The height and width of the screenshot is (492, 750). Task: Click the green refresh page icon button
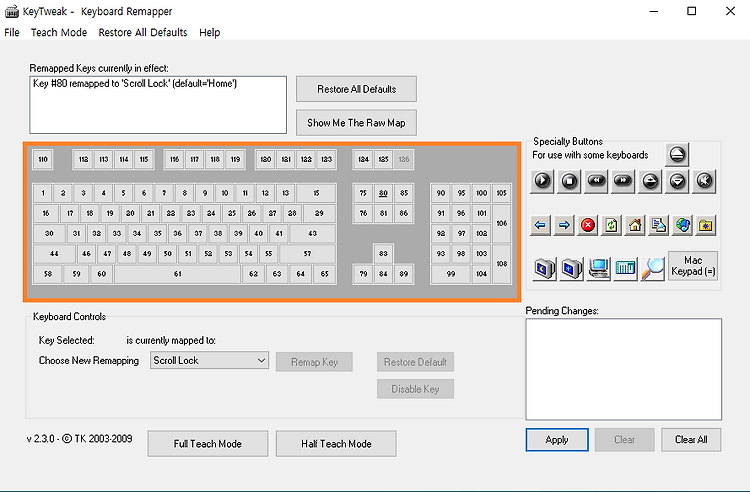pyautogui.click(x=611, y=225)
